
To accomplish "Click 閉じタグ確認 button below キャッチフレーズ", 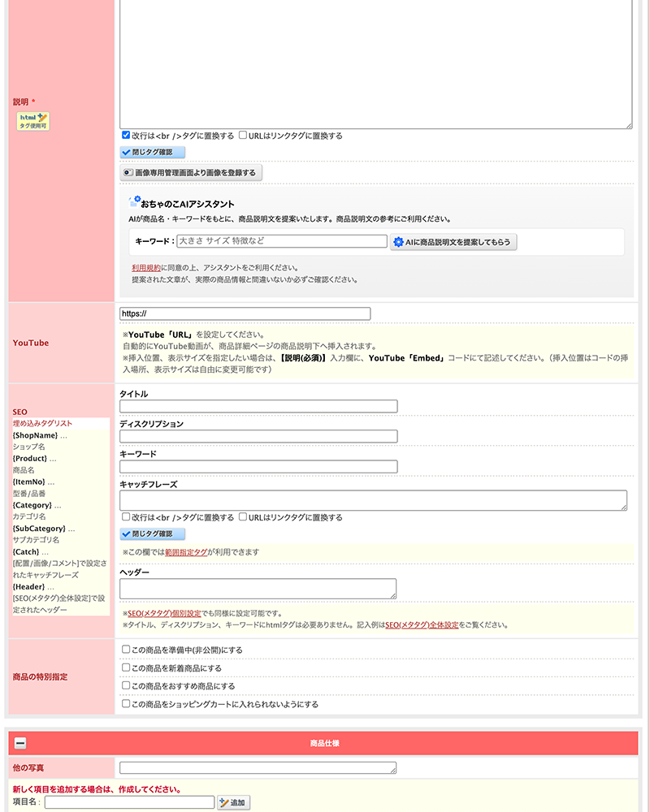I will (x=153, y=534).
